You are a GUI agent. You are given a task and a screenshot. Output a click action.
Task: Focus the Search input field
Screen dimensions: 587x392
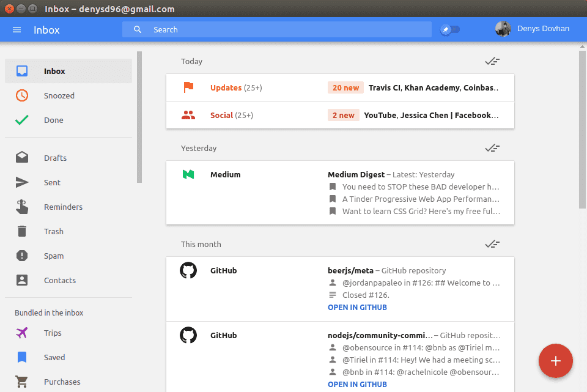276,29
